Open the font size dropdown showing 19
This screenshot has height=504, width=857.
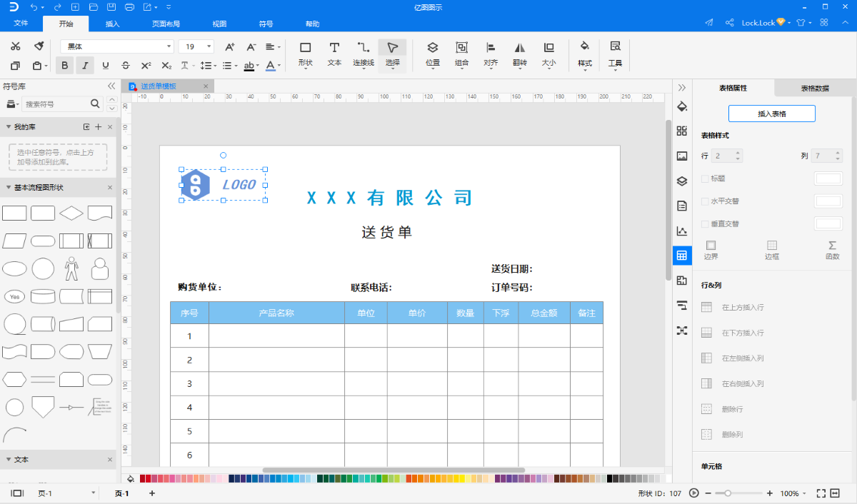point(196,46)
